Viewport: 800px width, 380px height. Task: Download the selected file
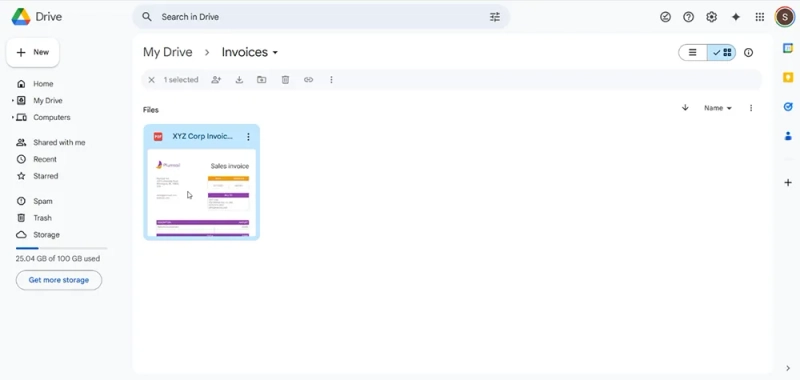(239, 80)
